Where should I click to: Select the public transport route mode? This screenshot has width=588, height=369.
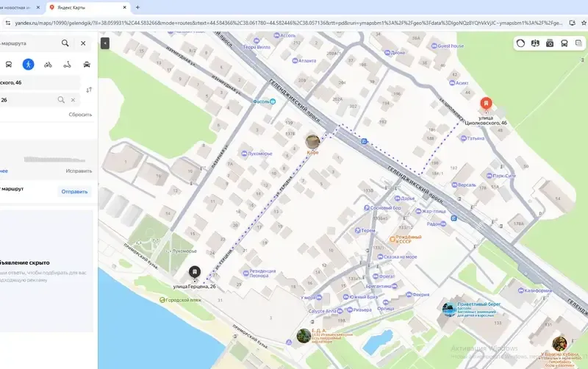click(9, 64)
